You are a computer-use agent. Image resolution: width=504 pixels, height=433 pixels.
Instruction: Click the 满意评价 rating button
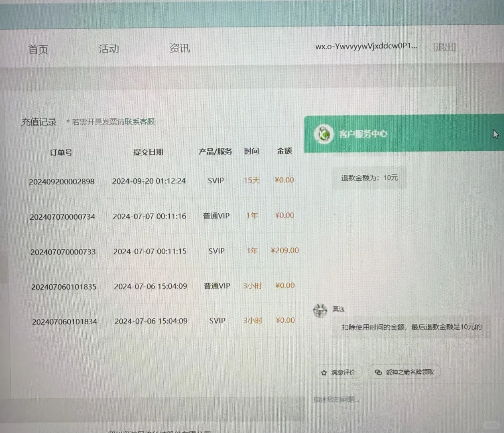point(338,372)
